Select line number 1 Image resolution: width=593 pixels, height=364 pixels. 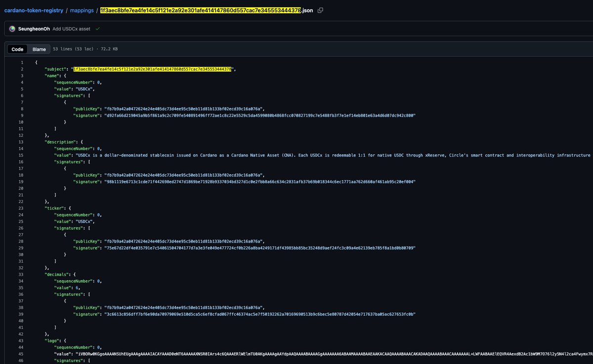(x=22, y=62)
